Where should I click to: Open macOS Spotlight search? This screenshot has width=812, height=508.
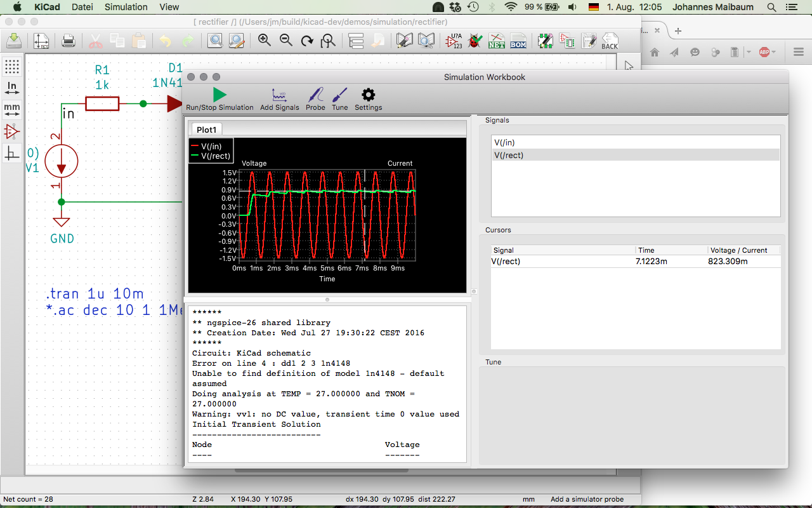[771, 7]
